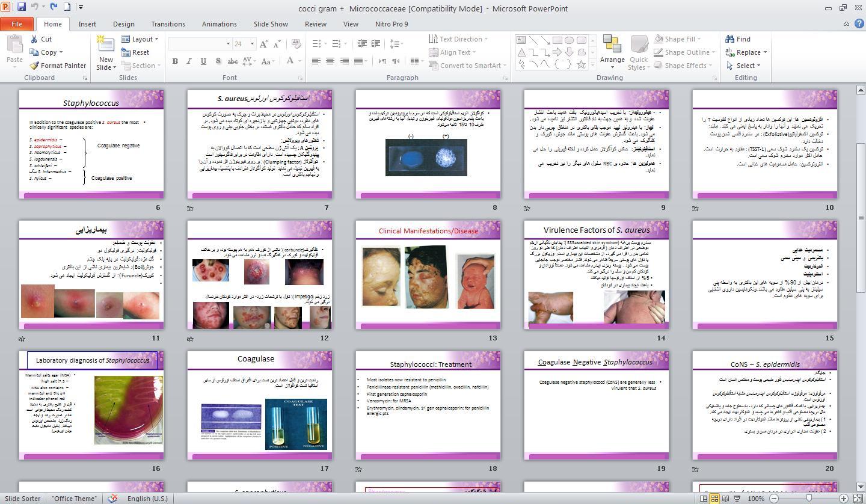This screenshot has width=866, height=504.
Task: Click the zoom slider in status bar
Action: (x=809, y=499)
